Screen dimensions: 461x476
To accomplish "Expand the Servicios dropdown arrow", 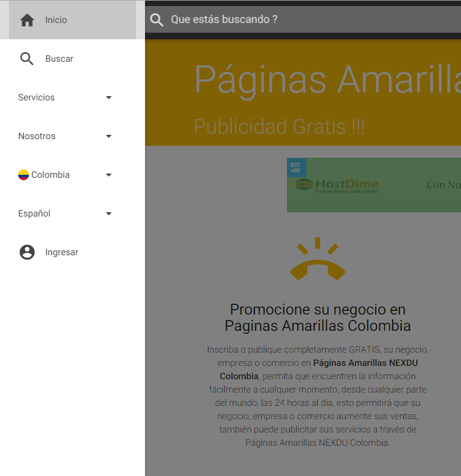I will 109,97.
